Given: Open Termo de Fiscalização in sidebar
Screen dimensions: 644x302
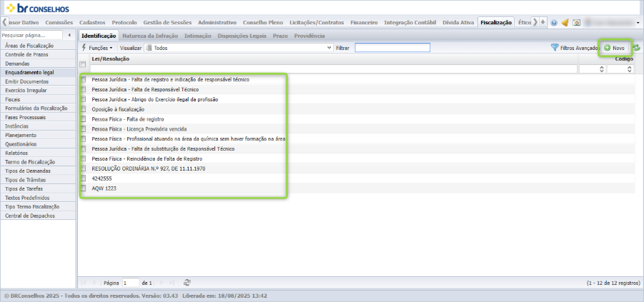Looking at the screenshot, I should [x=38, y=162].
